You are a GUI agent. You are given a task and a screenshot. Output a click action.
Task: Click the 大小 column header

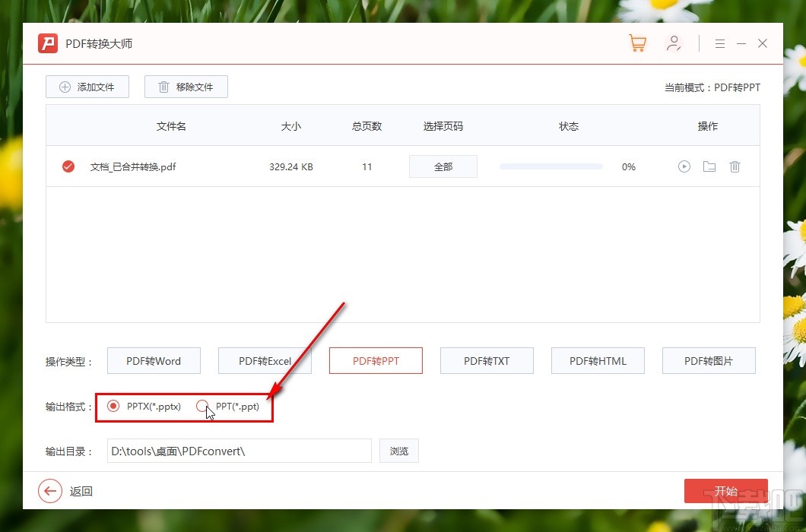[x=291, y=126]
